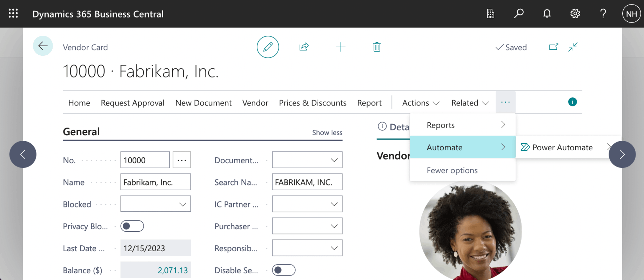Open the Home tab
Screen dimensions: 644x280
coord(79,103)
